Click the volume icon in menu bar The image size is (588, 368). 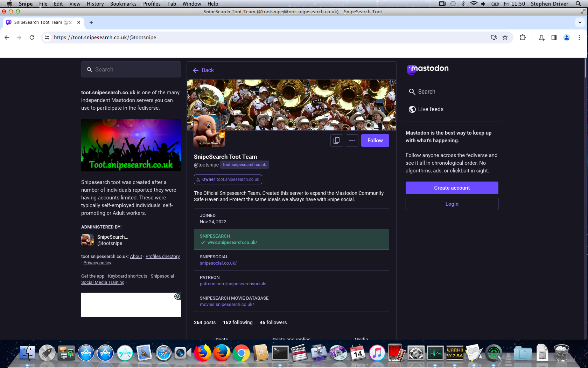point(483,4)
